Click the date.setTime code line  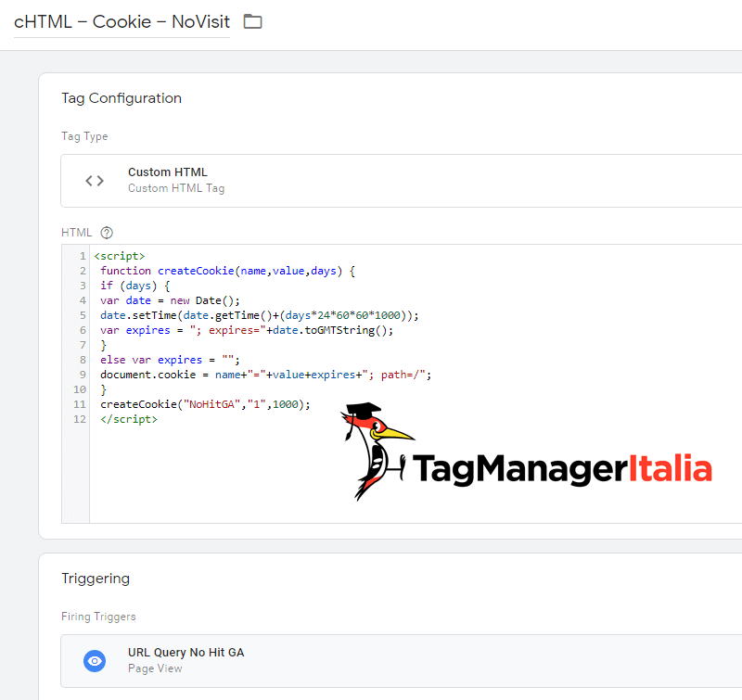(x=260, y=315)
